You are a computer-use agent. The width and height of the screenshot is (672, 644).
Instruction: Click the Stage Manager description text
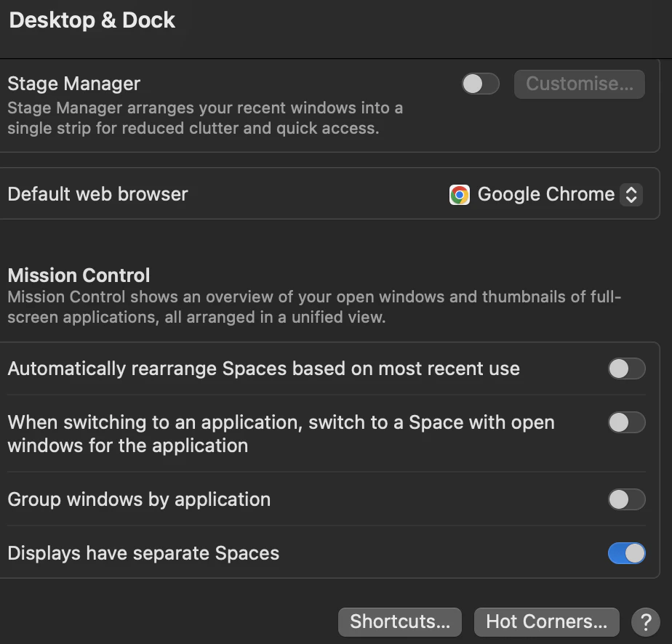click(x=205, y=118)
